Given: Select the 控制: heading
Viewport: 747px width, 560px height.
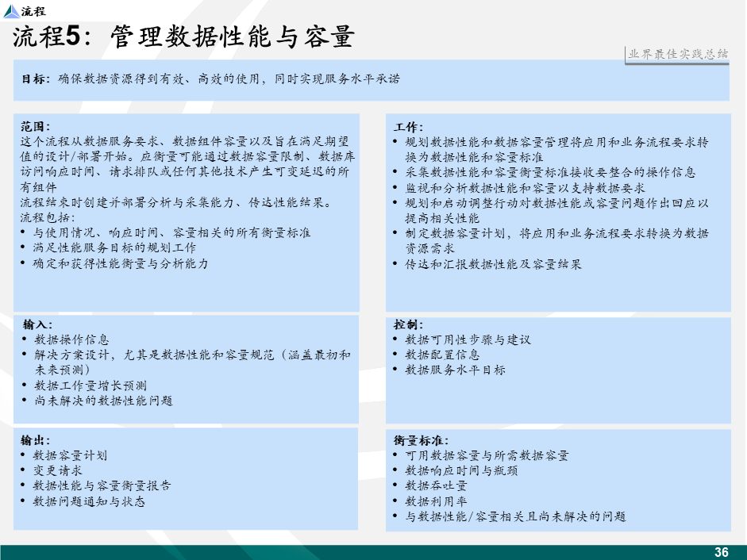Looking at the screenshot, I should tap(408, 324).
